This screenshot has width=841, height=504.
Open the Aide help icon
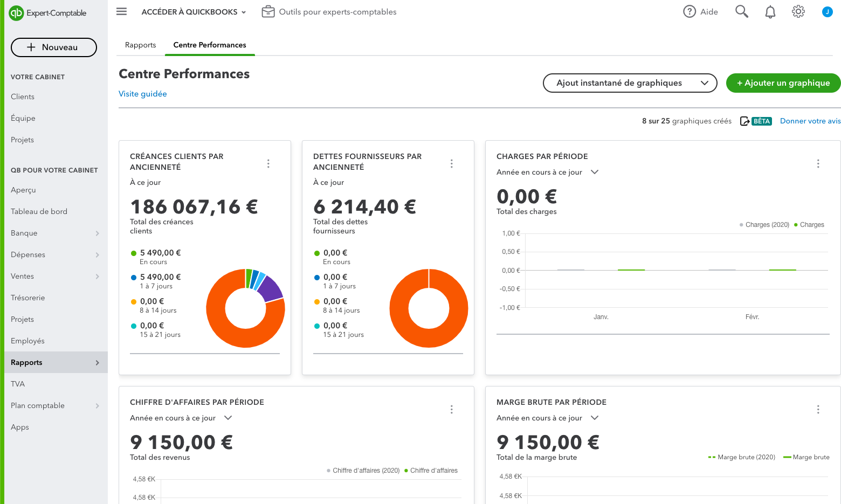click(690, 11)
